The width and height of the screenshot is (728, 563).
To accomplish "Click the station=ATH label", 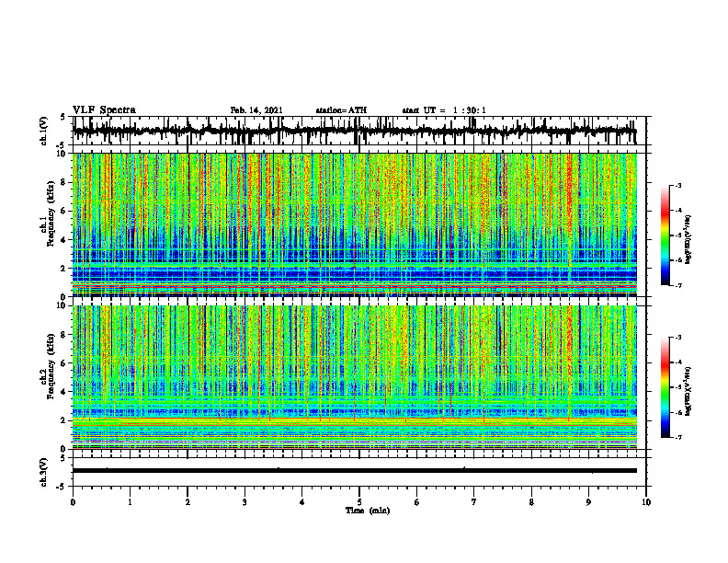I will pyautogui.click(x=341, y=110).
